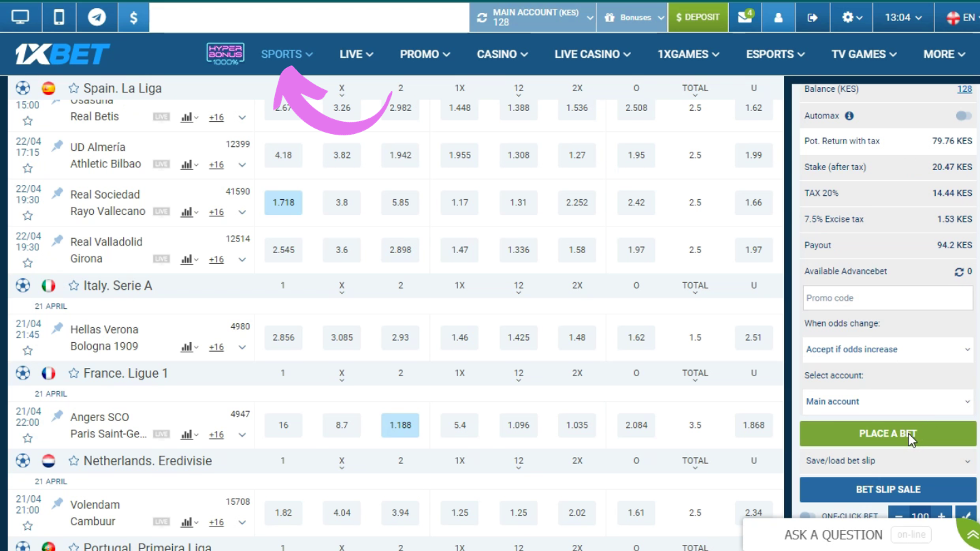Favorite Spain La Liga with star

pos(73,88)
